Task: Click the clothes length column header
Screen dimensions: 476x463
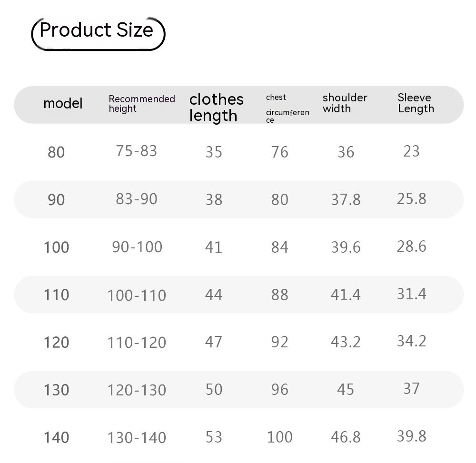Action: pos(217,107)
